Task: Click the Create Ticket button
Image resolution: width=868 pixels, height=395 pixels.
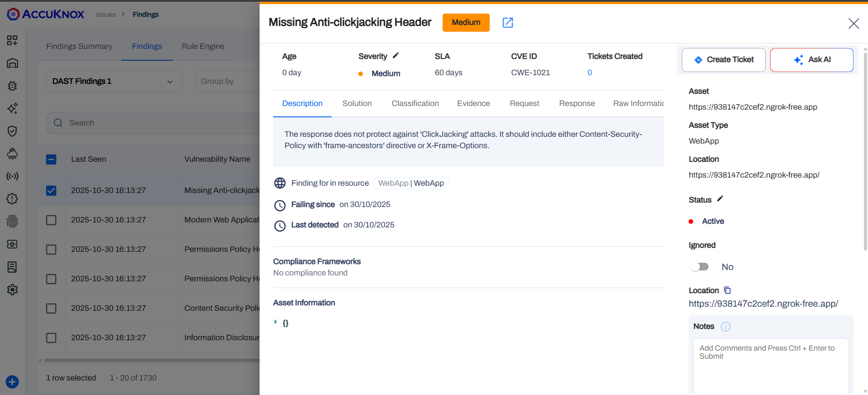Action: [x=723, y=60]
